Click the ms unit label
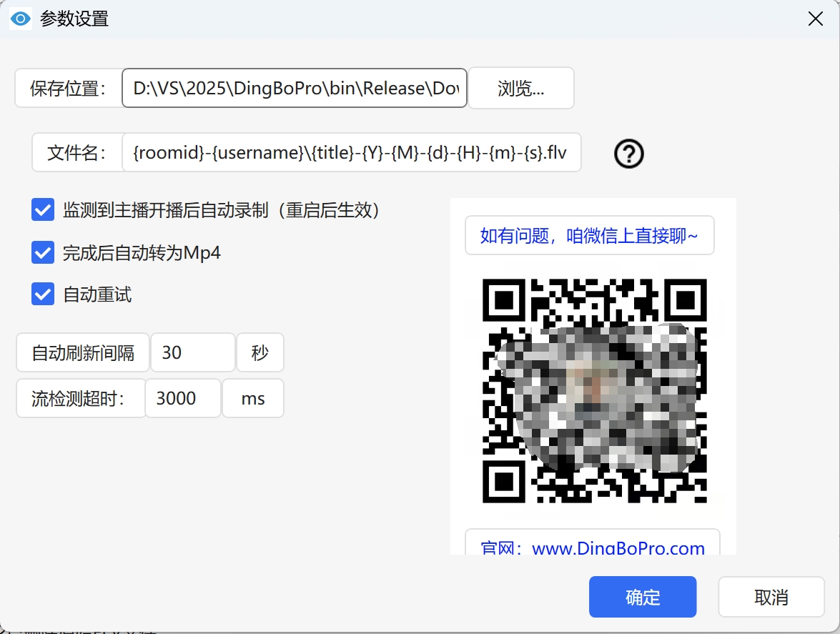Screen dimensions: 840x634 tap(252, 398)
